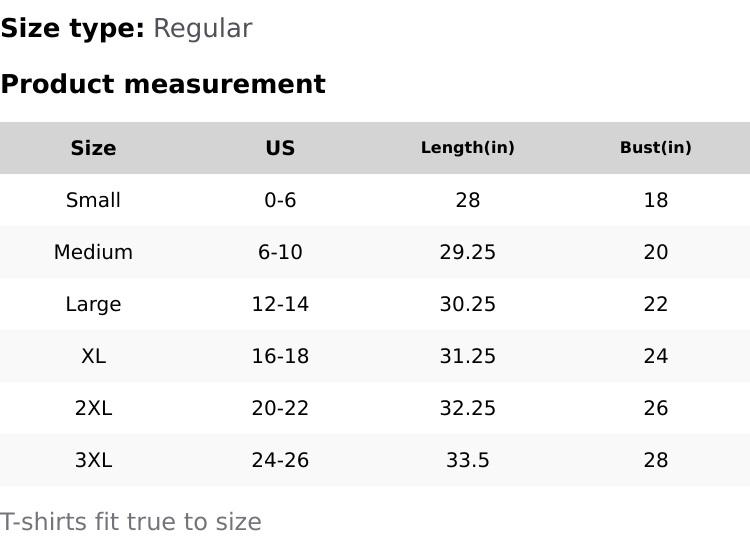Viewport: 750px width, 558px height.
Task: Click the Bust(in) column header
Action: coord(655,148)
